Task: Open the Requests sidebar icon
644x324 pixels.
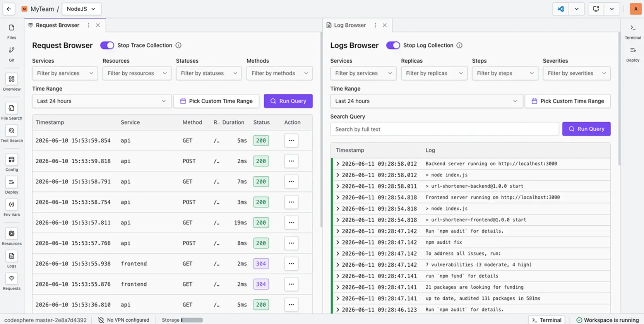Action: [x=12, y=282]
